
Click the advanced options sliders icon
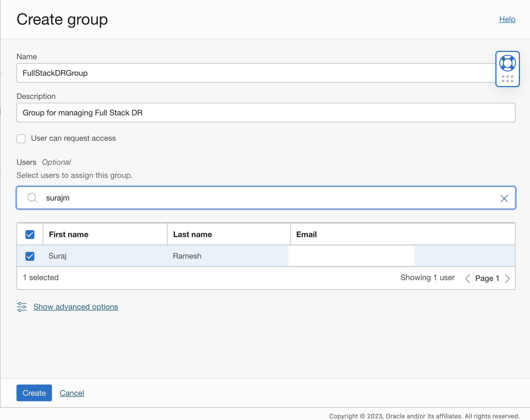coord(22,307)
